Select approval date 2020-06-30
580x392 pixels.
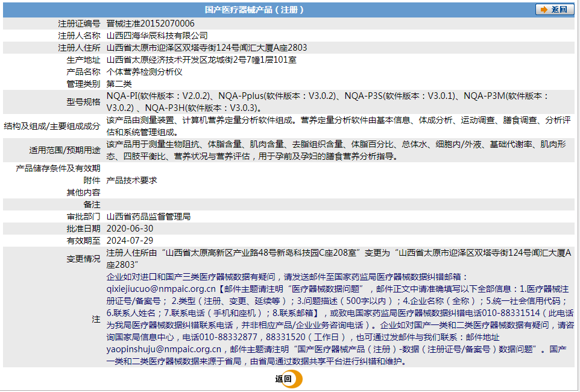click(x=130, y=229)
